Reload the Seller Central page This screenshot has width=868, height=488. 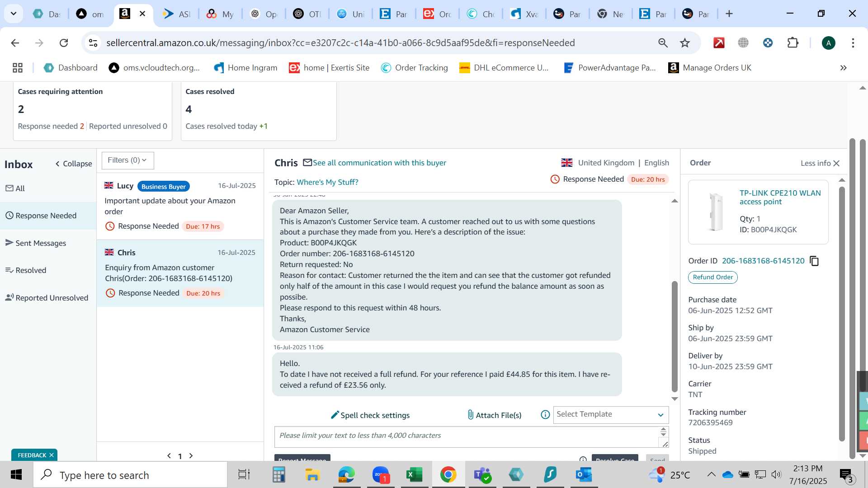(64, 43)
